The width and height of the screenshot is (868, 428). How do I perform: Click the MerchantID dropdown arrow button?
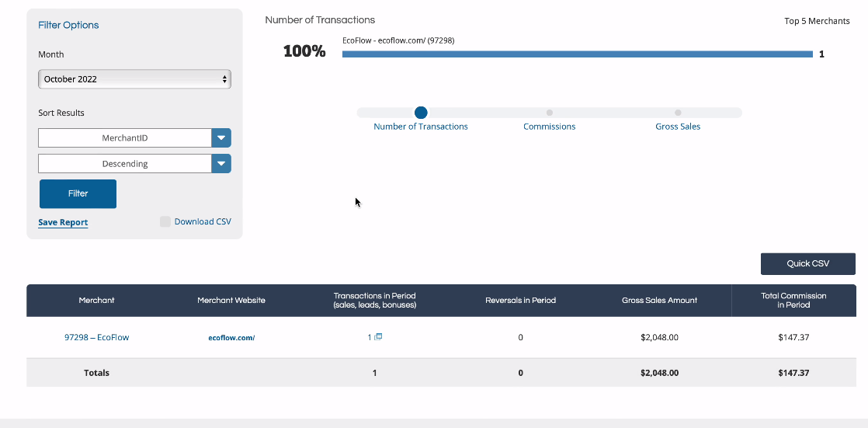[220, 137]
